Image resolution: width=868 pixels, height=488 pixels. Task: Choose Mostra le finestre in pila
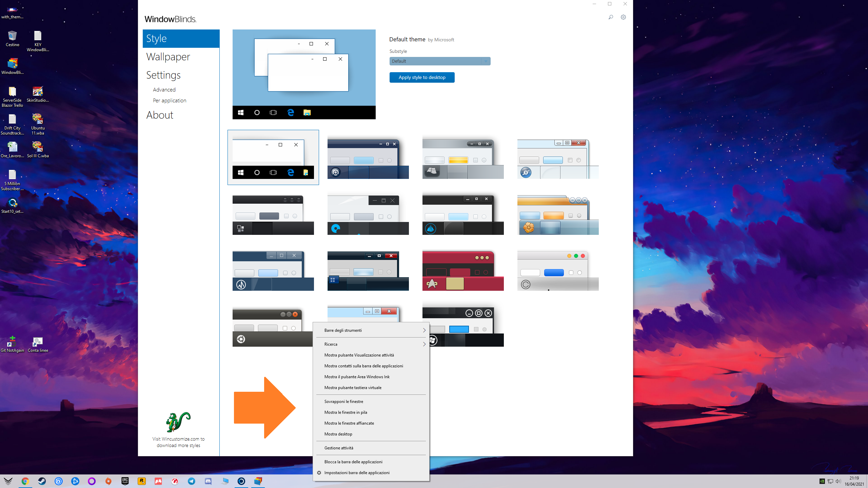click(371, 412)
